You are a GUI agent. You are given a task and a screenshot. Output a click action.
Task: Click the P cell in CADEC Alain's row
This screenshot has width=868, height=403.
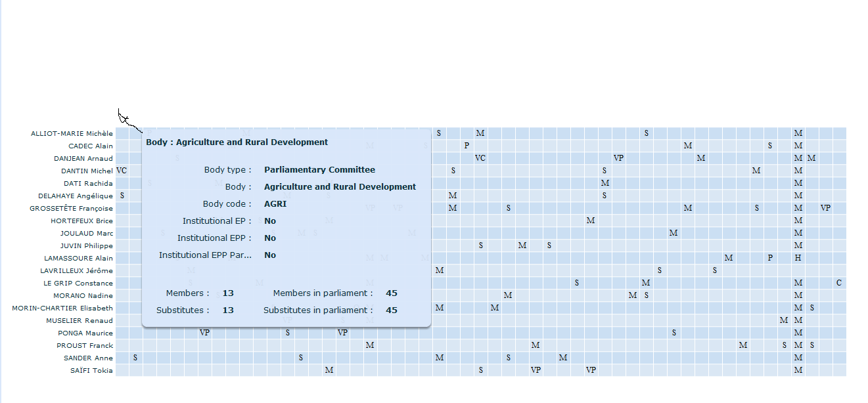click(467, 146)
